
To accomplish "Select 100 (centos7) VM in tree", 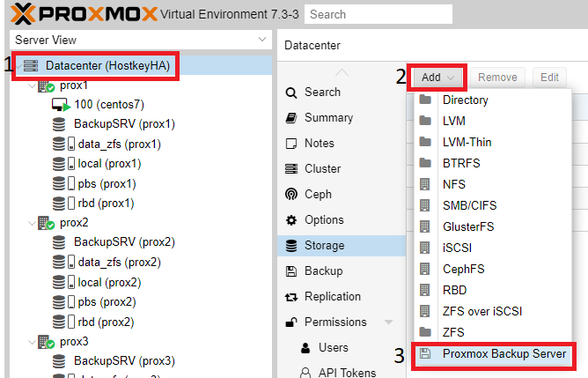I will pos(109,105).
